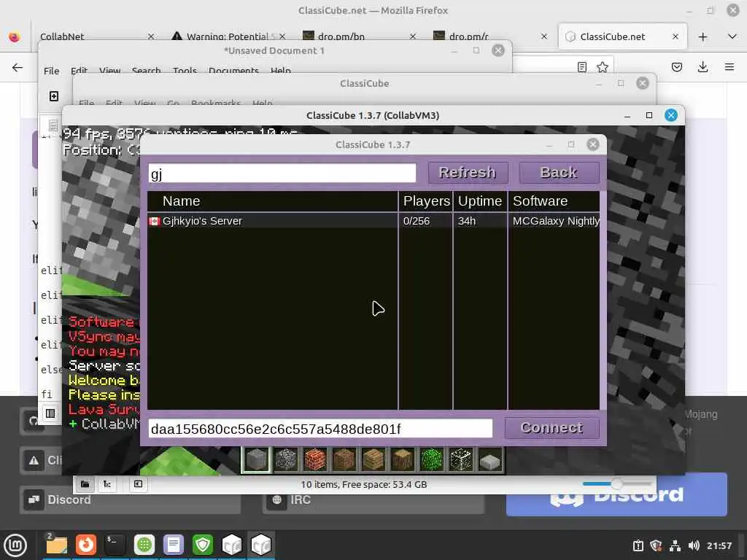The width and height of the screenshot is (747, 560).
Task: Open the Discord link on webpage
Action: pyautogui.click(x=130, y=499)
